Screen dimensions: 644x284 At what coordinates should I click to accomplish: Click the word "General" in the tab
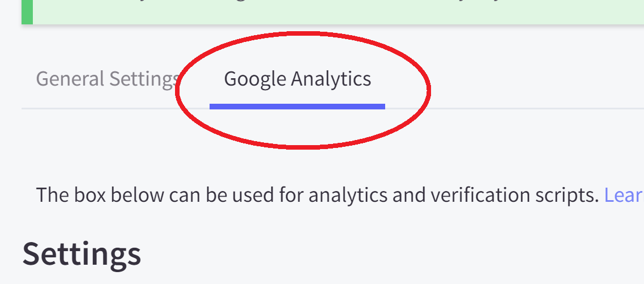(x=70, y=79)
